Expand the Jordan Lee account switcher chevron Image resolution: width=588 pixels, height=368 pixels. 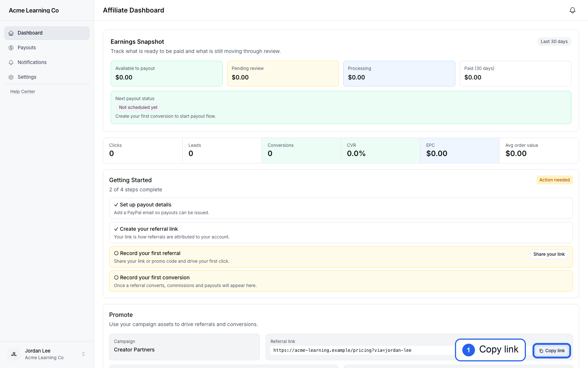(x=83, y=354)
